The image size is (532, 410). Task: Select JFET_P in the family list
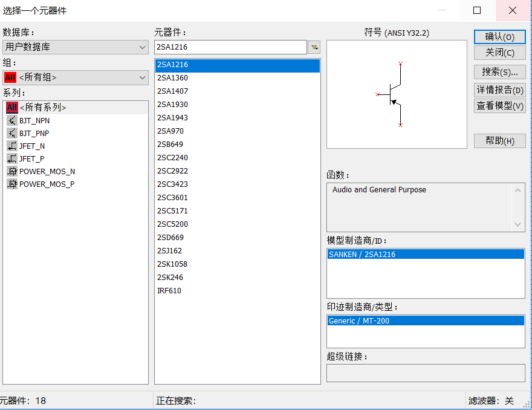click(32, 158)
